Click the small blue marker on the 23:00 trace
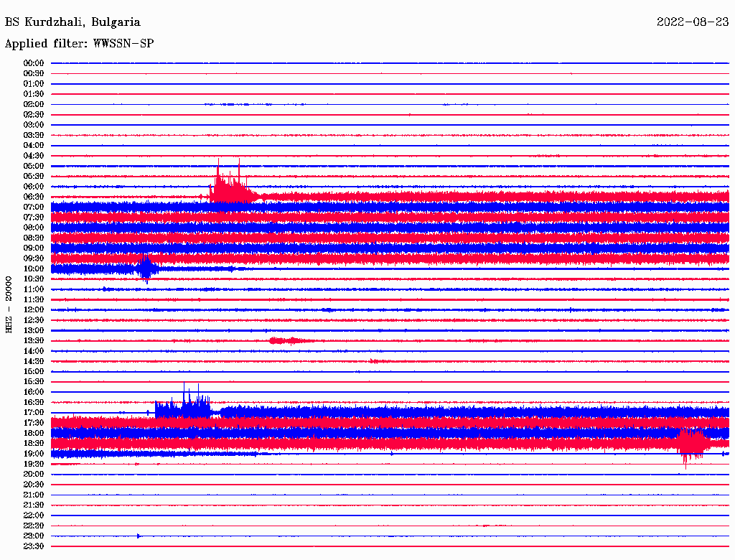The width and height of the screenshot is (735, 560). [x=139, y=536]
